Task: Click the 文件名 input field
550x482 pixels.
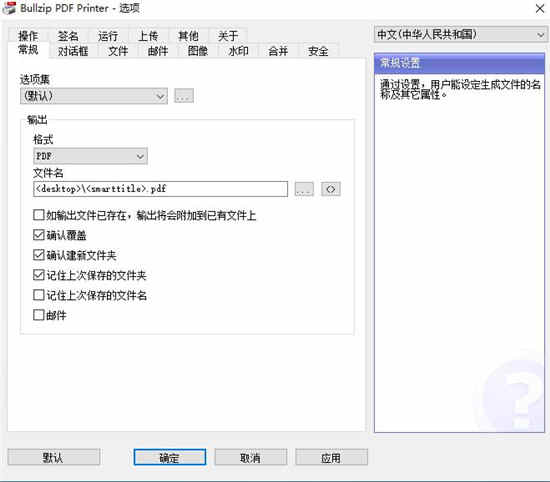Action: tap(161, 189)
